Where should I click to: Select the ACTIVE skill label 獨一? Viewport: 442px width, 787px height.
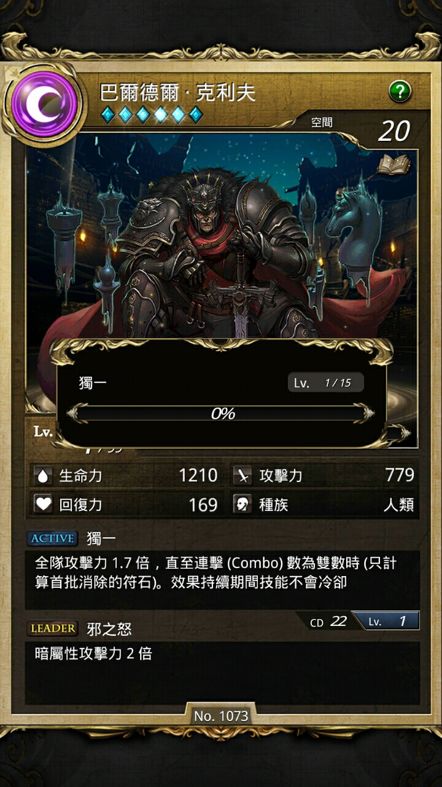click(x=101, y=539)
